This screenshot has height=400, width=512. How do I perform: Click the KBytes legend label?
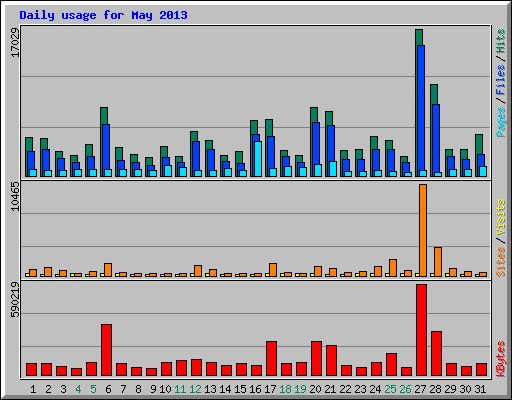[500, 359]
